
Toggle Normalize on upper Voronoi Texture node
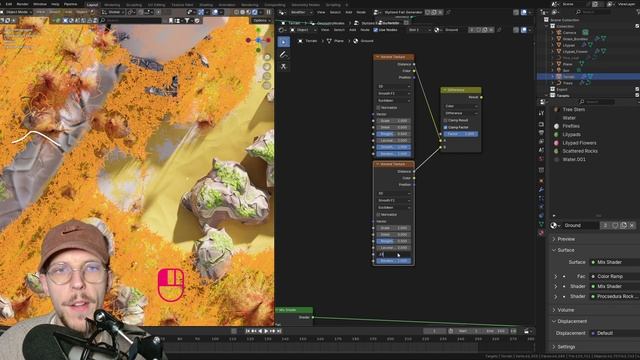[x=378, y=108]
